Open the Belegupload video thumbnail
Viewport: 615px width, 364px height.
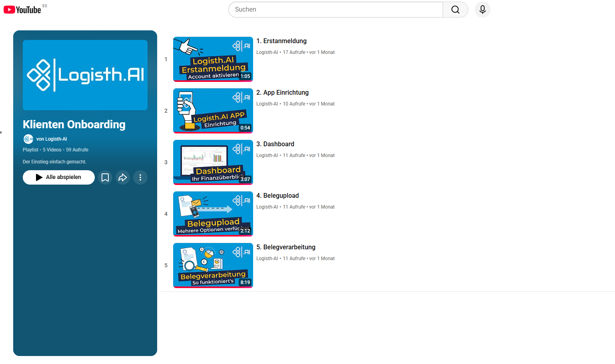click(x=213, y=214)
